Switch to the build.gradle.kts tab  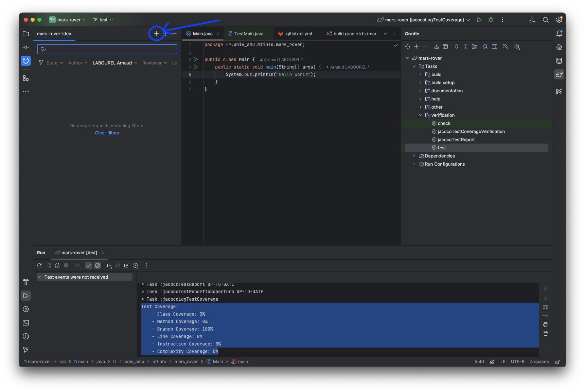pyautogui.click(x=352, y=34)
